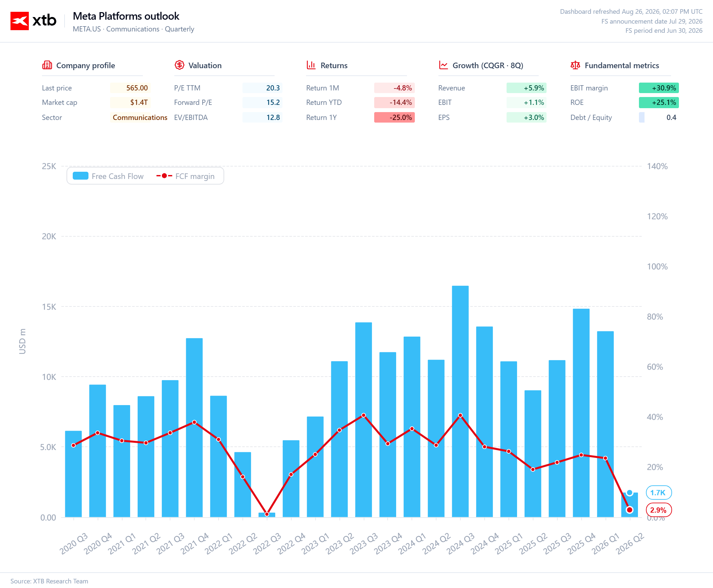Click the Fundamental metrics scales icon
This screenshot has height=588, width=713.
[575, 65]
